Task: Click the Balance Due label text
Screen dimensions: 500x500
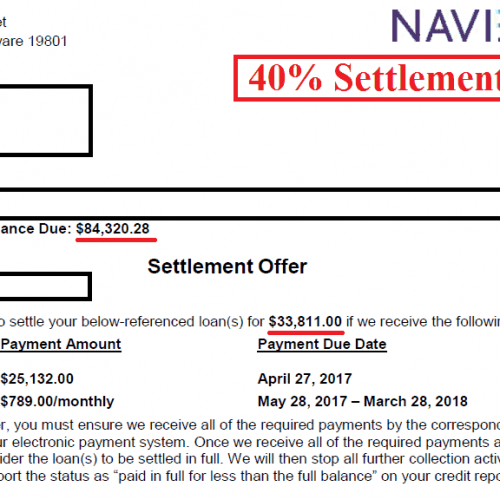Action: click(x=35, y=229)
